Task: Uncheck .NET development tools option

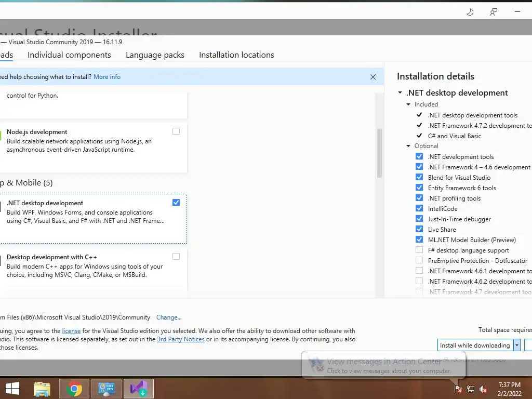Action: point(419,156)
